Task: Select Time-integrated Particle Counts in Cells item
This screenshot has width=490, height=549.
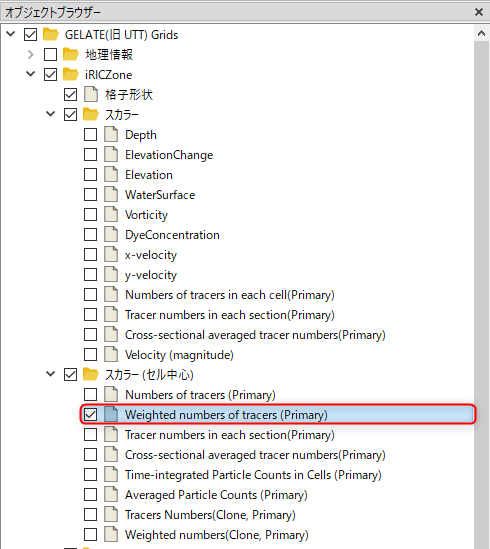Action: click(x=253, y=475)
